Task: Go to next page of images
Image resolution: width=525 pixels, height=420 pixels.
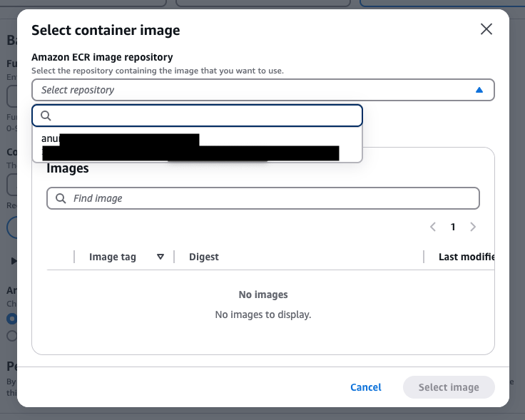Action: pyautogui.click(x=473, y=227)
